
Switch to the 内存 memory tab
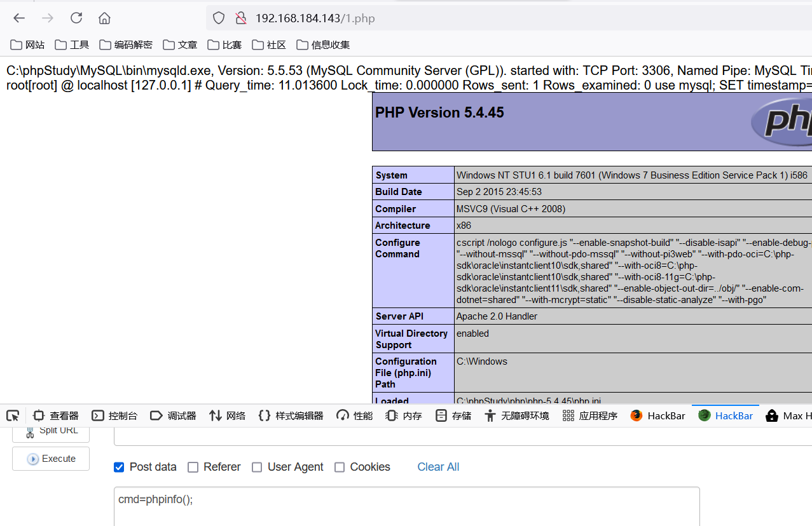tap(404, 415)
